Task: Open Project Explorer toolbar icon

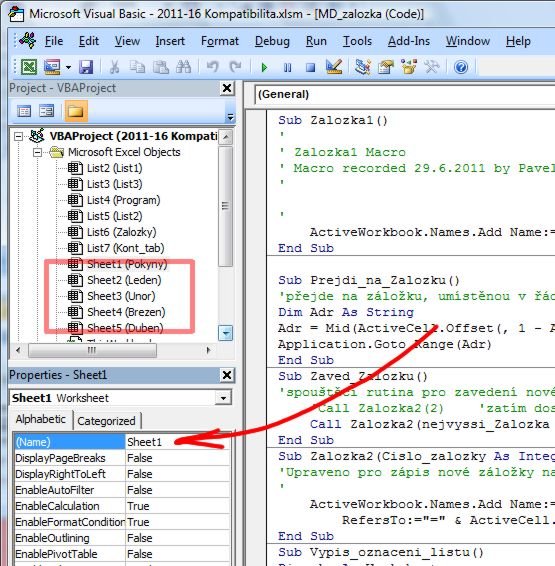Action: [x=363, y=67]
